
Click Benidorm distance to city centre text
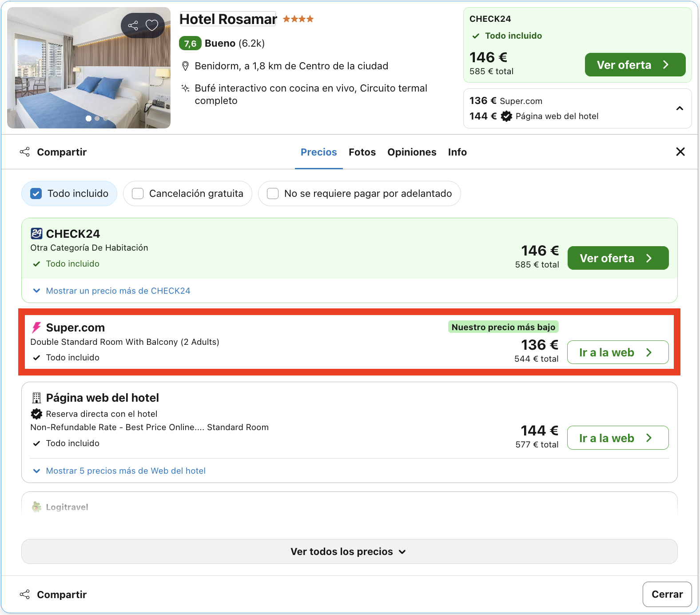[x=291, y=66]
